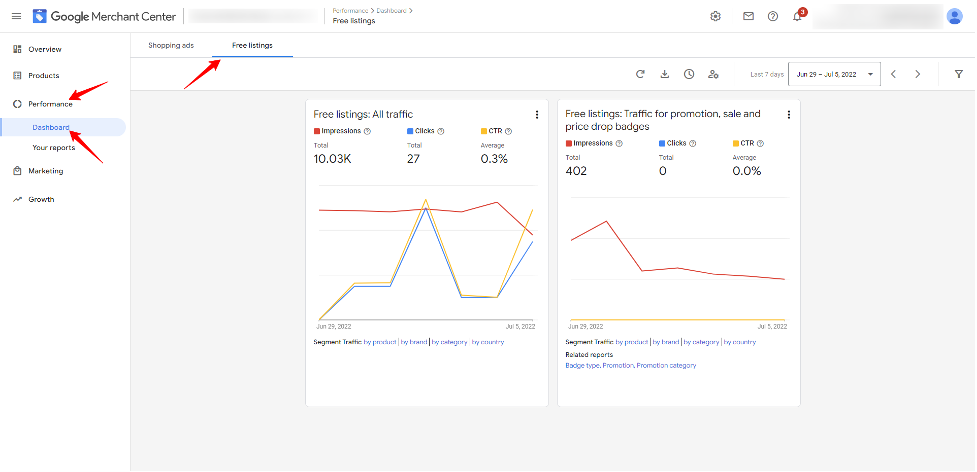Image resolution: width=977 pixels, height=472 pixels.
Task: Click the Google Merchant Center logo
Action: pyautogui.click(x=104, y=16)
